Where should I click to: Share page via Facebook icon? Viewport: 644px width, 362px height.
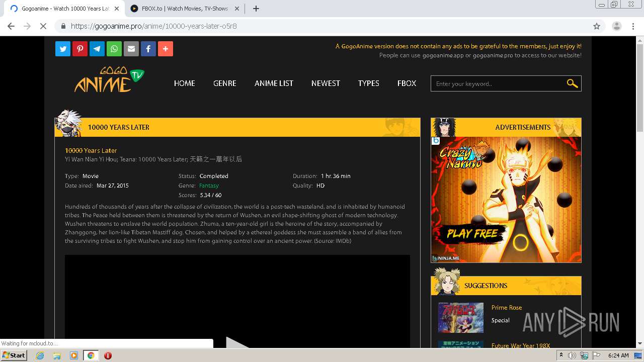pos(148,49)
